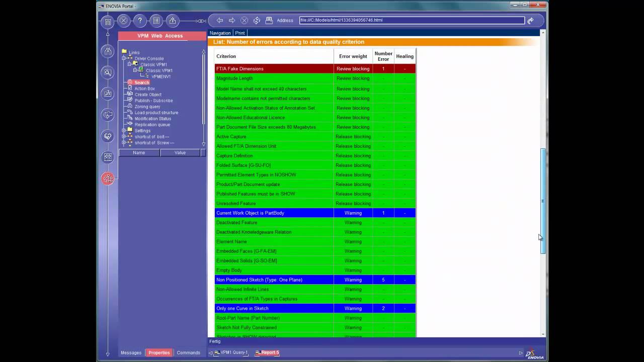The image size is (644, 362).
Task: Click the network grid sidebar icon
Action: (108, 157)
